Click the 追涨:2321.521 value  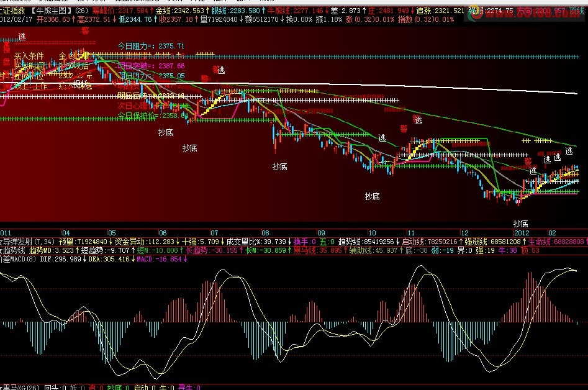coord(440,11)
